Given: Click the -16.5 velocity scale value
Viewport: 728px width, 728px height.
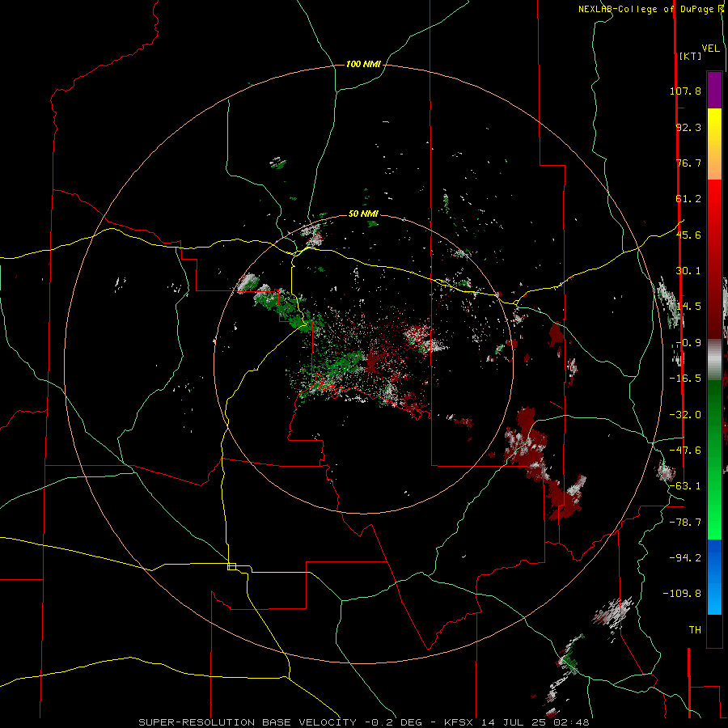Looking at the screenshot, I should (x=685, y=379).
